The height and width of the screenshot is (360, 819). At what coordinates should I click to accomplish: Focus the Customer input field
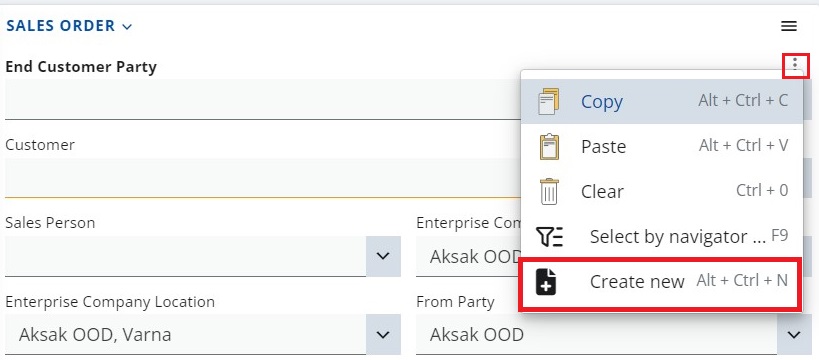coord(263,178)
